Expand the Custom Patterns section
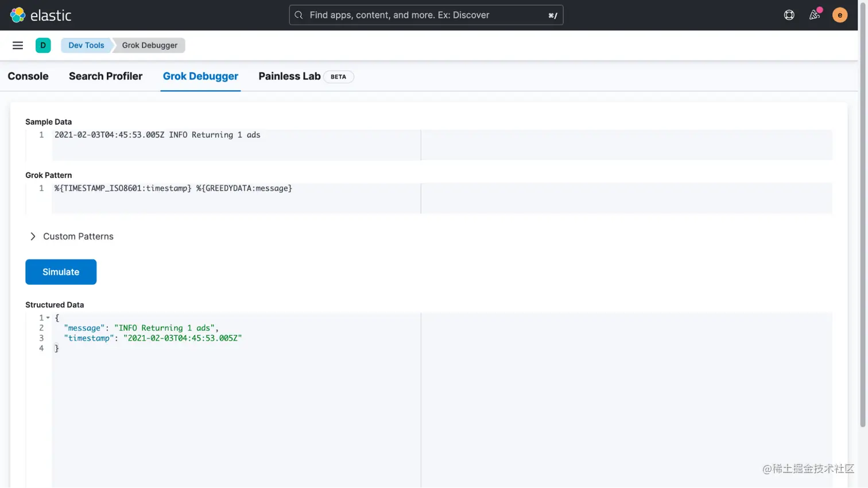The height and width of the screenshot is (488, 868). click(x=72, y=237)
